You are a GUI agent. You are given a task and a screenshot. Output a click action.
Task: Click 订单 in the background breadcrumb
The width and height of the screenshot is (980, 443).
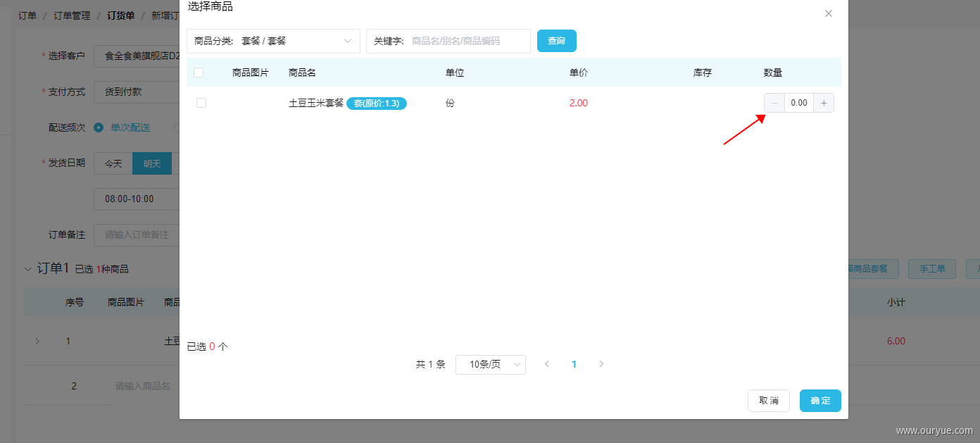(x=27, y=15)
